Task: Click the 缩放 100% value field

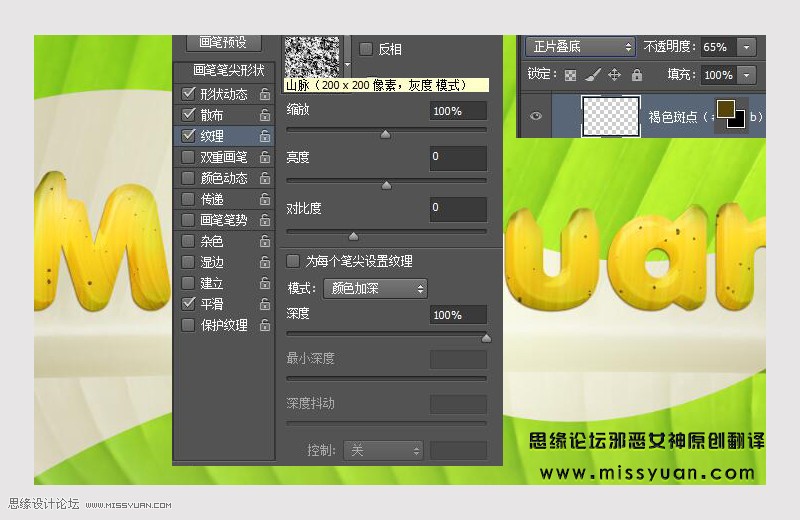Action: coord(458,111)
